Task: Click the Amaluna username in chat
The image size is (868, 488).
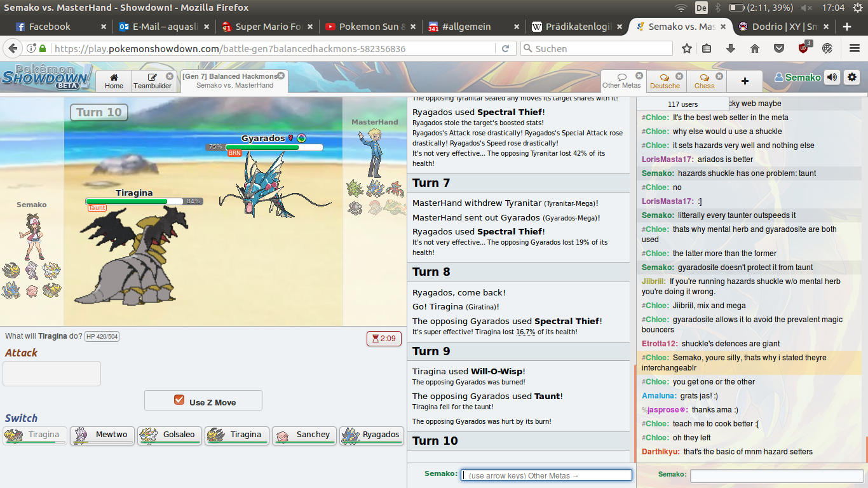Action: pos(660,396)
